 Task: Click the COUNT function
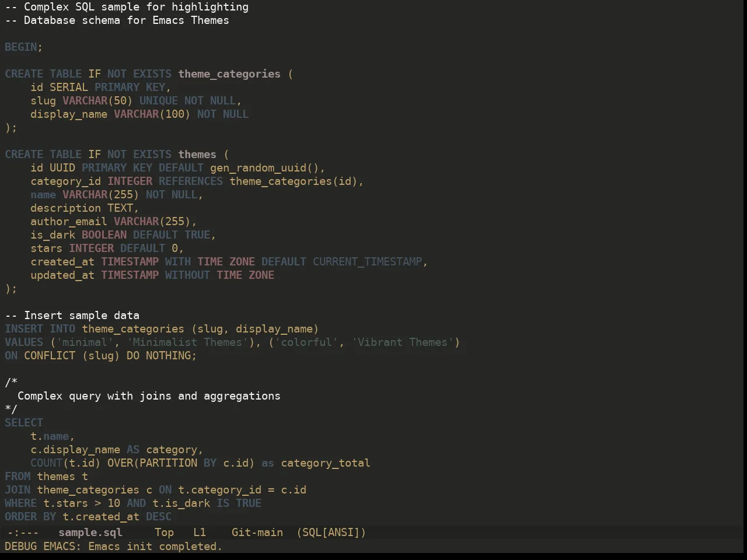point(47,463)
